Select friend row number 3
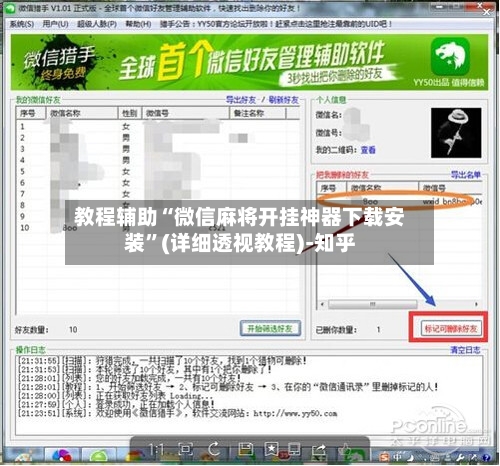This screenshot has height=466, width=500. tap(159, 149)
